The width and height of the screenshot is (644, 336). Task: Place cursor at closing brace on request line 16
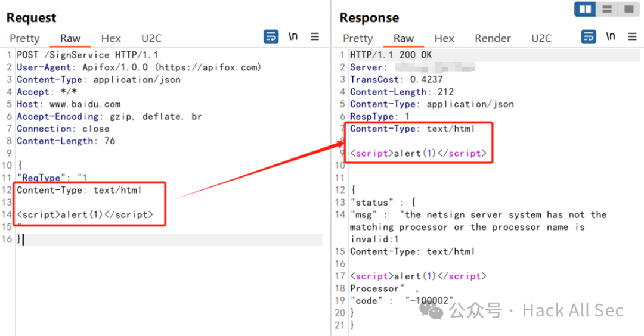pos(19,239)
